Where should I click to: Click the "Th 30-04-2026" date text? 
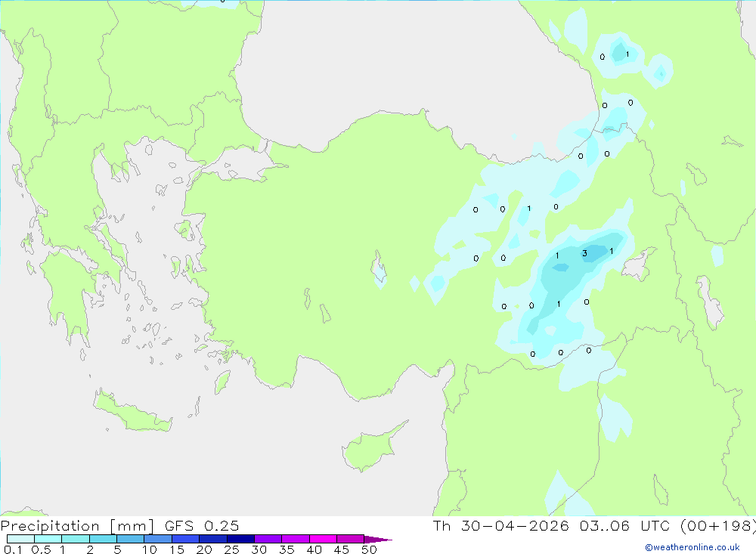click(x=501, y=525)
